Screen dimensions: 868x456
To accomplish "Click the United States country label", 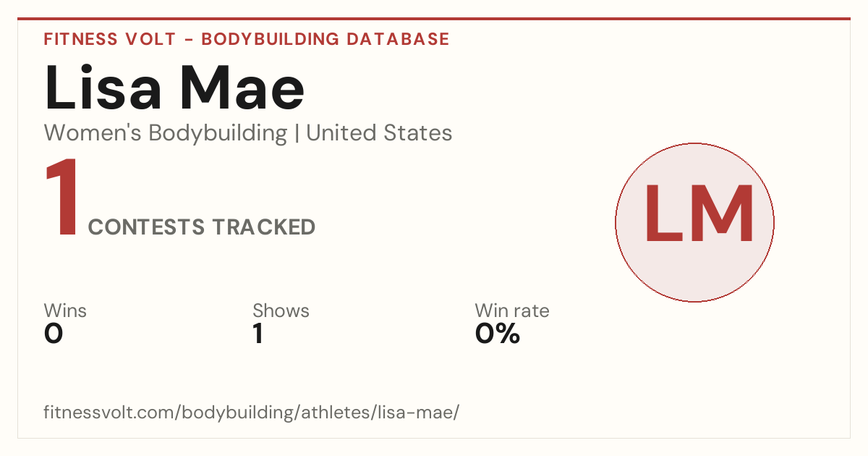I will pos(379,133).
